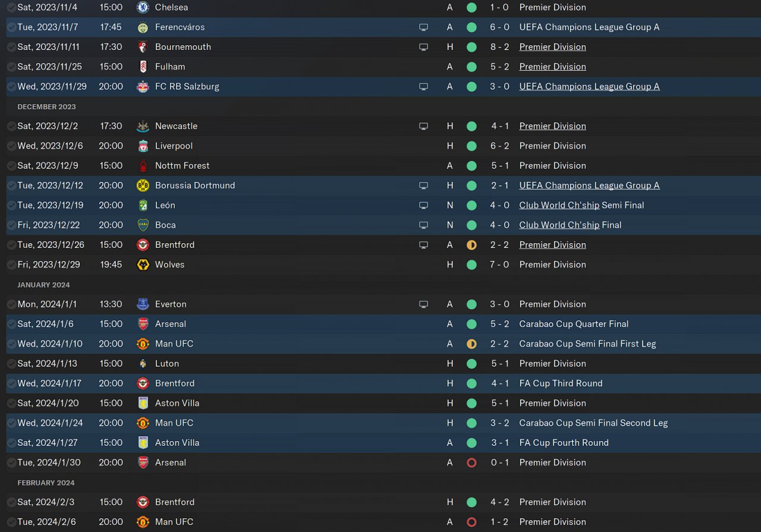Click the TV icon on Bournemouth row
Viewport: 761px width, 532px height.
[423, 47]
